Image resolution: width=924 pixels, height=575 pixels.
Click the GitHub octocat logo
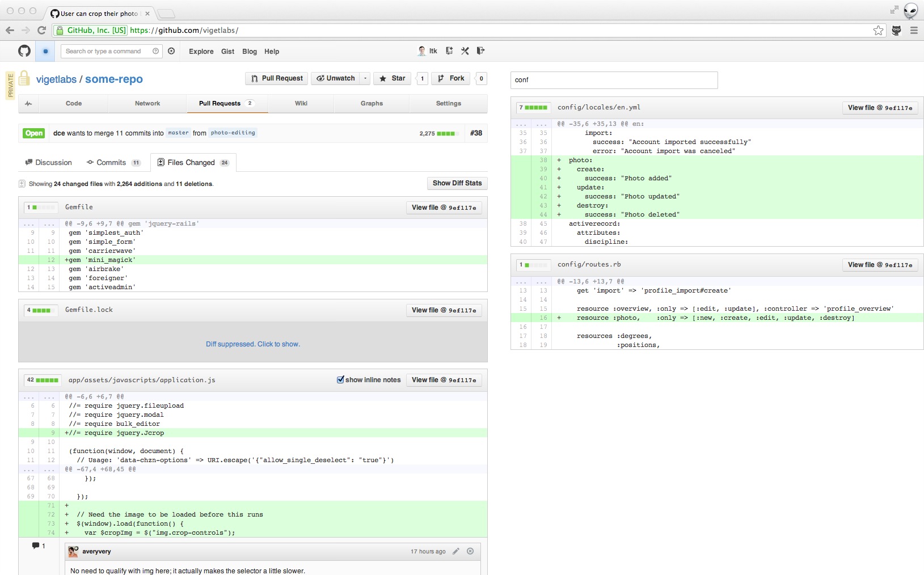[x=24, y=51]
